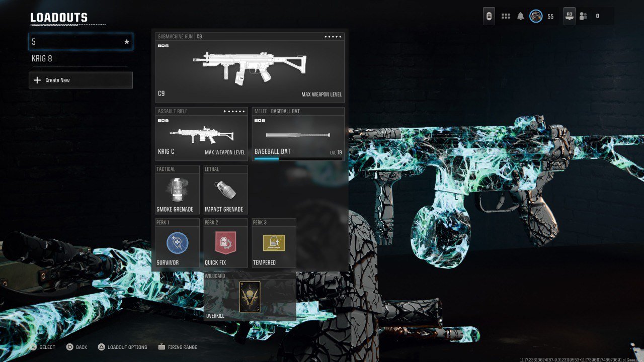Click the Create New loadout button
This screenshot has height=362, width=644.
coord(80,80)
